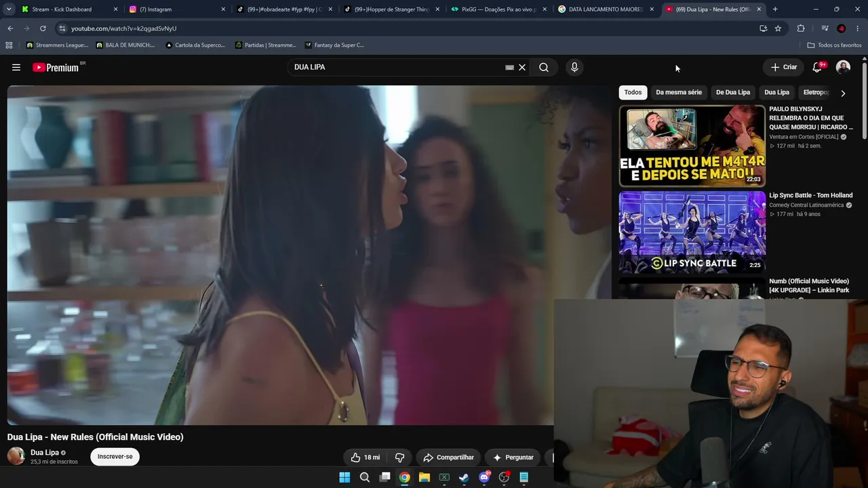Open the Todos os favoritos folder

[x=834, y=45]
